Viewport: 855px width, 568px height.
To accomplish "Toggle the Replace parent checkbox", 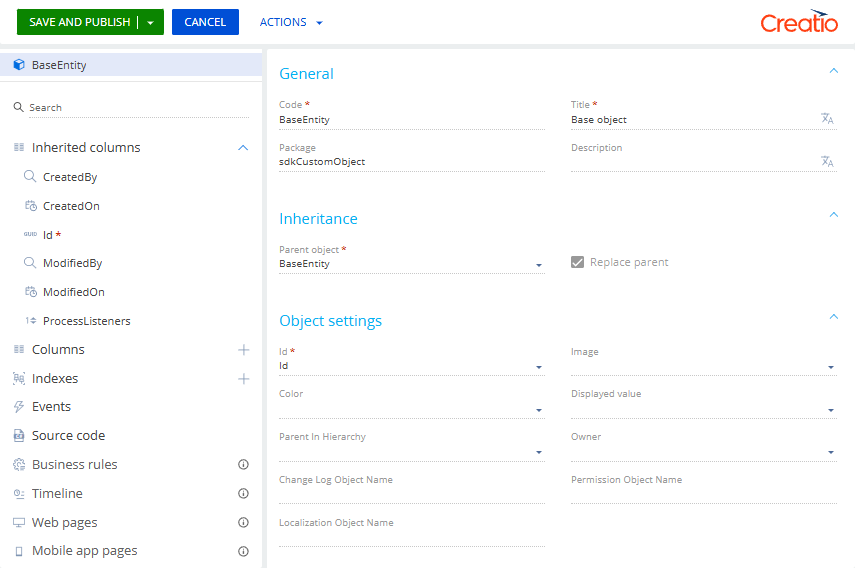I will [x=577, y=263].
